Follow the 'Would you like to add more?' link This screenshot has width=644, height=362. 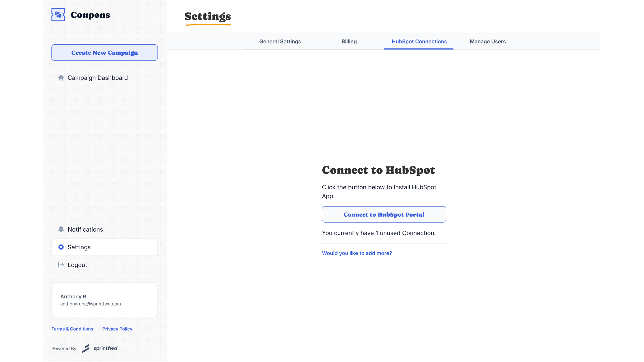[x=357, y=253]
